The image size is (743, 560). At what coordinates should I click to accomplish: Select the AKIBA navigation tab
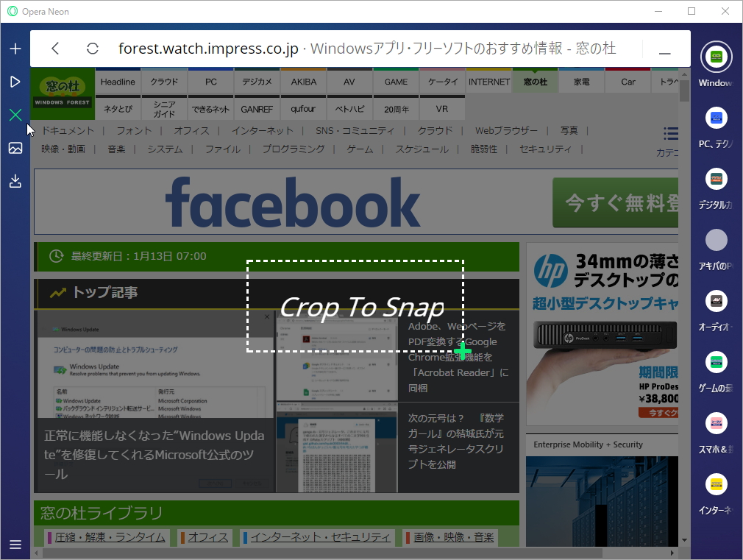pyautogui.click(x=303, y=82)
